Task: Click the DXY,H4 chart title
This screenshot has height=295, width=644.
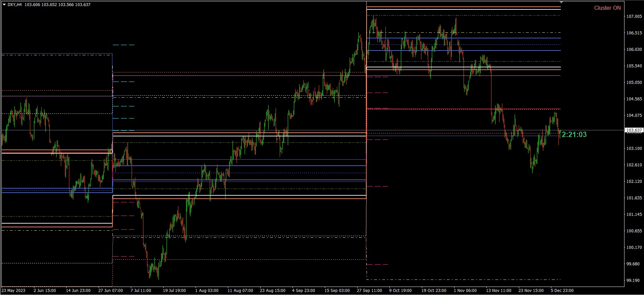Action: [x=14, y=5]
